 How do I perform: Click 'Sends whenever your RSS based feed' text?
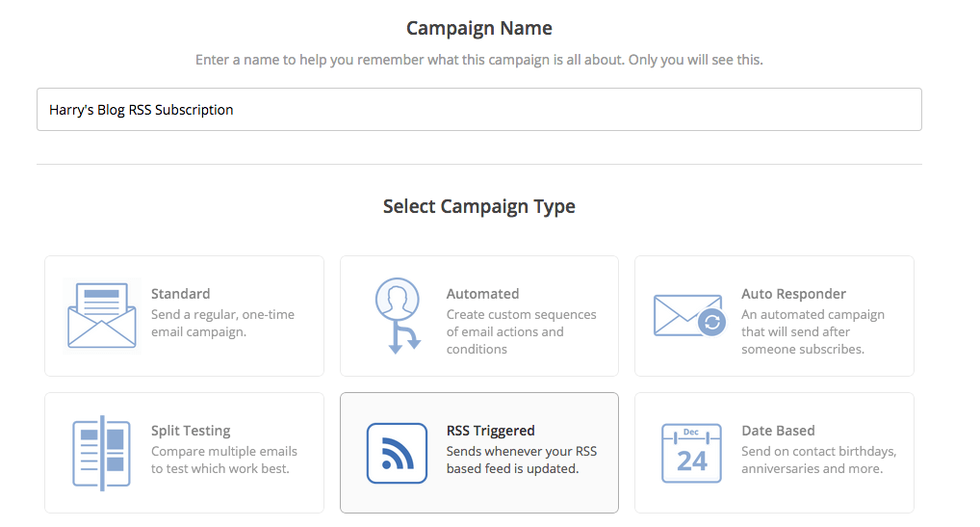click(521, 461)
